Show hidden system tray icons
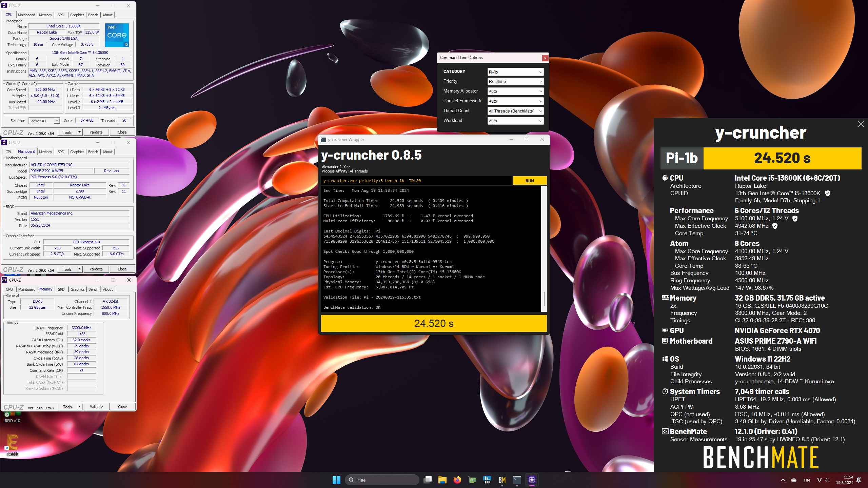 [x=783, y=480]
